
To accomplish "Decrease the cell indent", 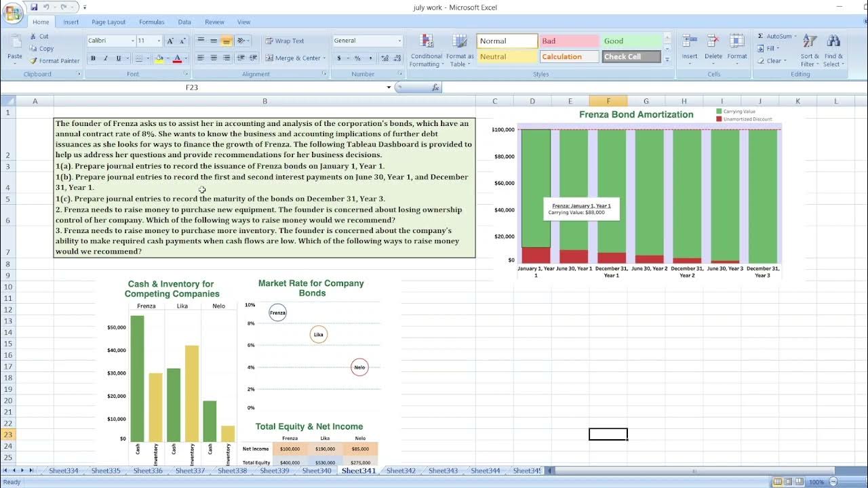I will tap(240, 58).
